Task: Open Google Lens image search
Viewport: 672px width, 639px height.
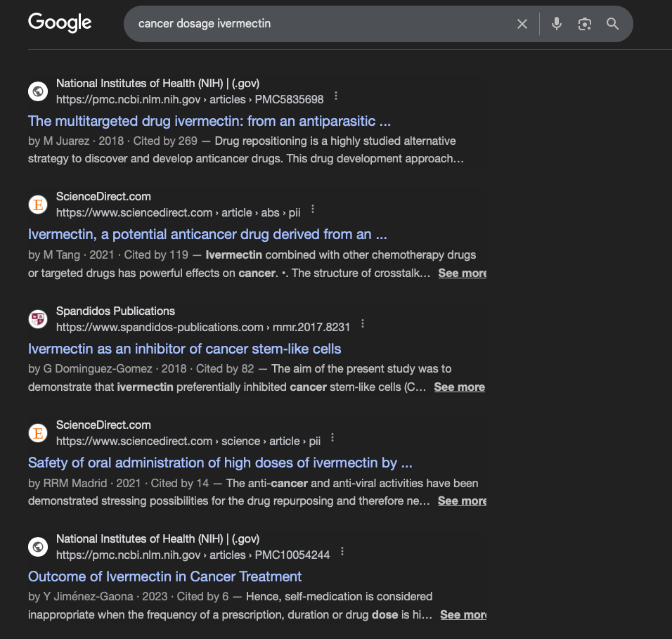Action: click(585, 24)
